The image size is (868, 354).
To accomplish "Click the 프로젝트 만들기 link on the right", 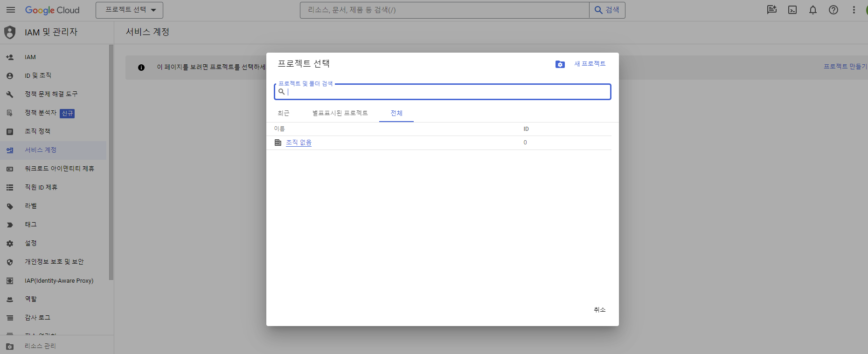I will point(845,67).
